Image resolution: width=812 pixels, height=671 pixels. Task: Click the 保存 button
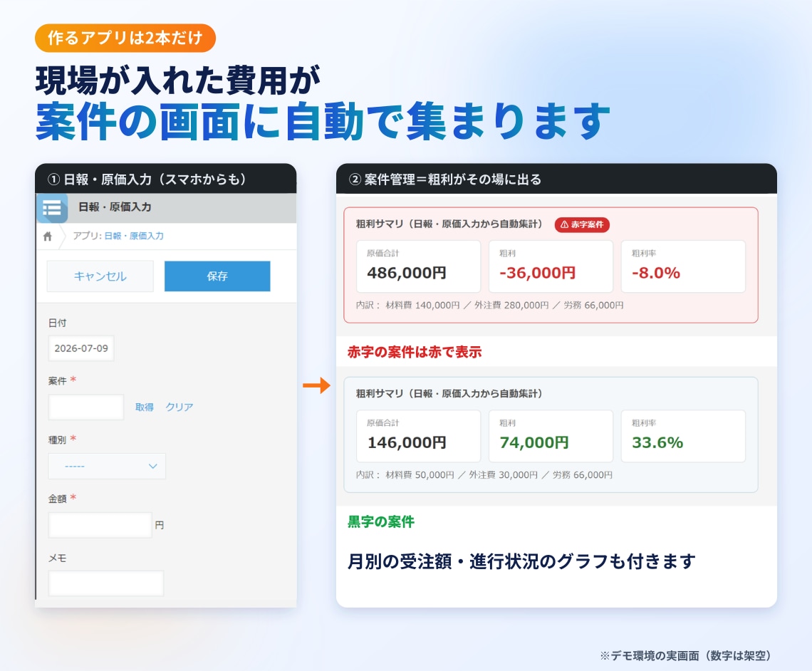[x=217, y=276]
